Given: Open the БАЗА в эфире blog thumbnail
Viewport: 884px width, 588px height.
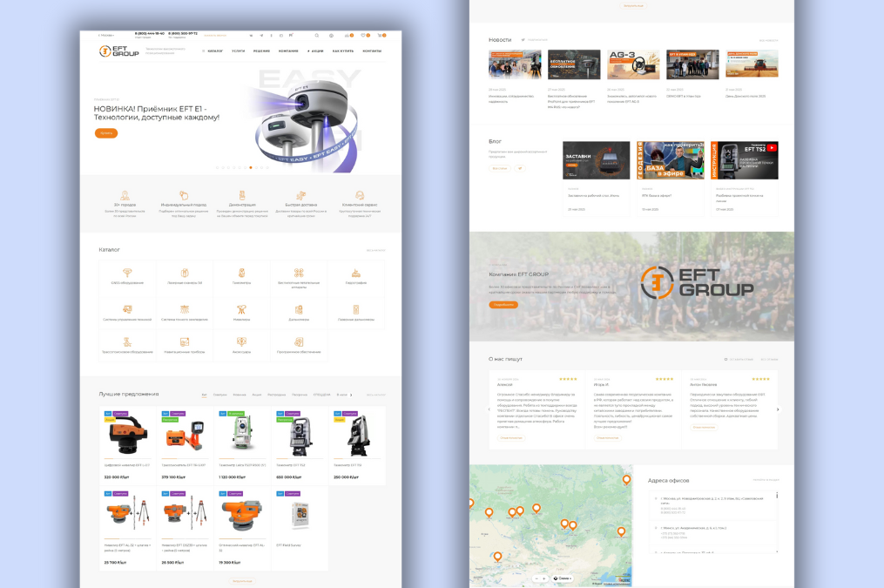Looking at the screenshot, I should tap(671, 160).
